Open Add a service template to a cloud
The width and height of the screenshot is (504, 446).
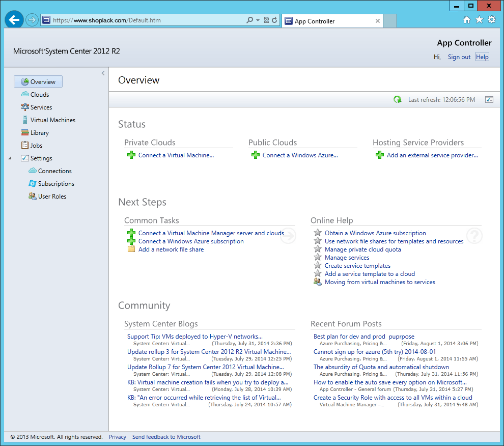(370, 274)
